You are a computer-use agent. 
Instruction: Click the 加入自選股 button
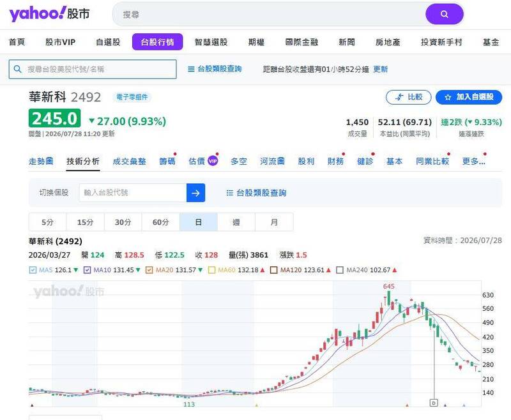(x=469, y=97)
